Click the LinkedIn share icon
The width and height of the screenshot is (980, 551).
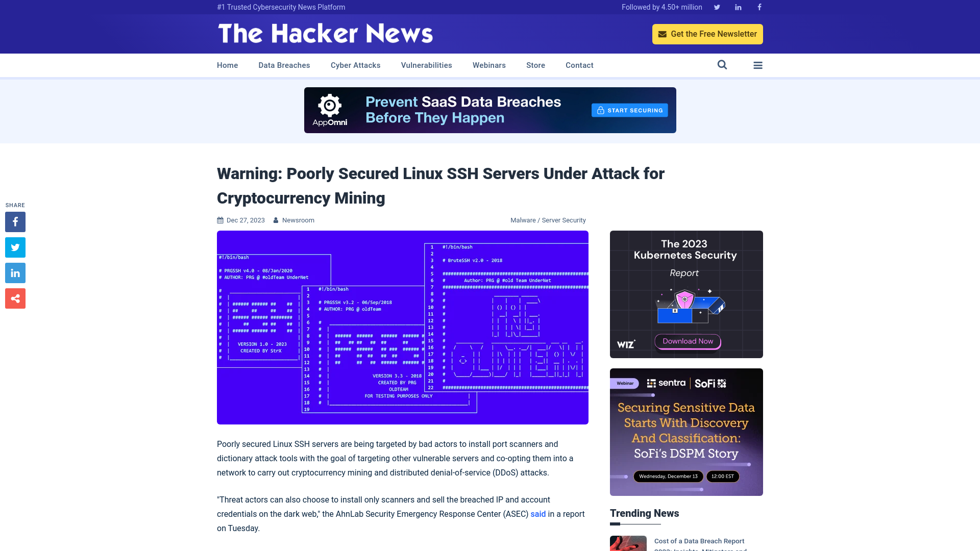pyautogui.click(x=15, y=272)
